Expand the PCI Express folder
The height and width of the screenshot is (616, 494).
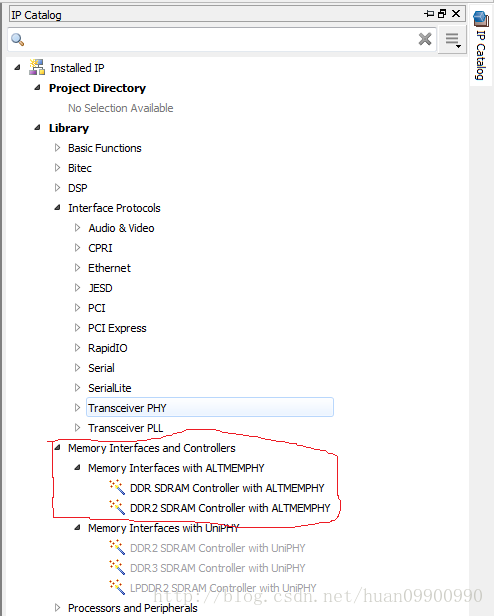point(77,328)
